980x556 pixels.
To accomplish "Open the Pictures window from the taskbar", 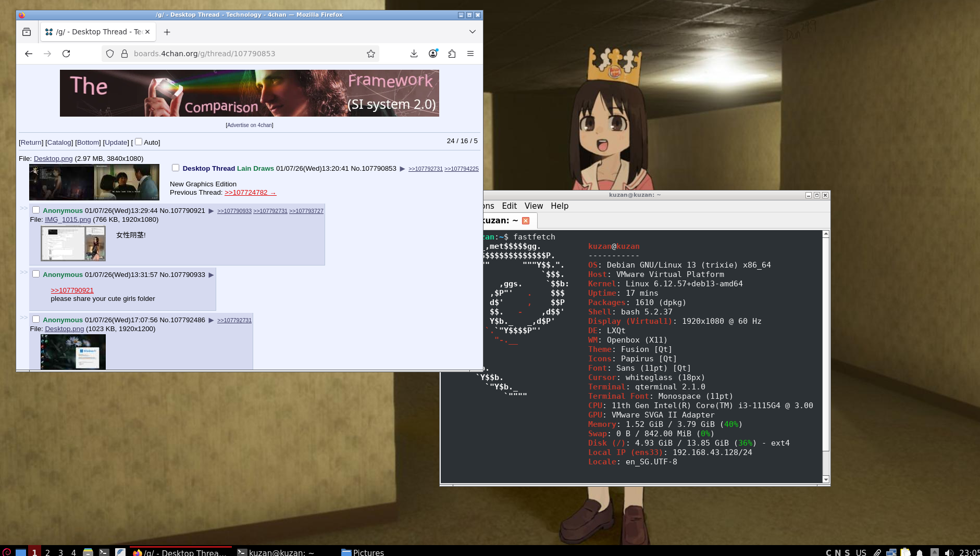I will point(363,552).
